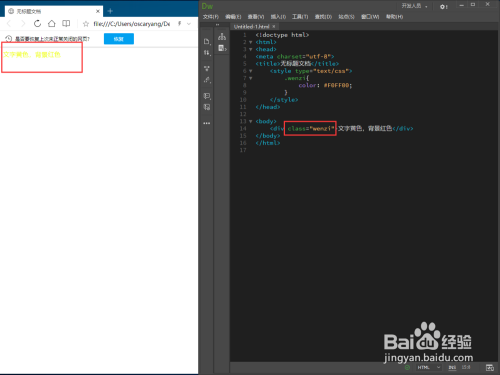Click the #F0FF00 color value in code
Image resolution: width=500 pixels, height=375 pixels.
click(x=337, y=86)
